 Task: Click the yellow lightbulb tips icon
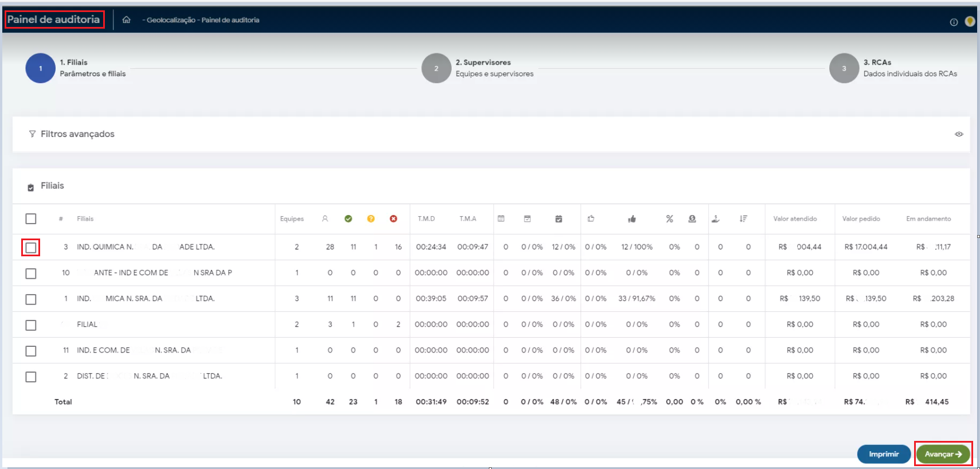(x=970, y=21)
